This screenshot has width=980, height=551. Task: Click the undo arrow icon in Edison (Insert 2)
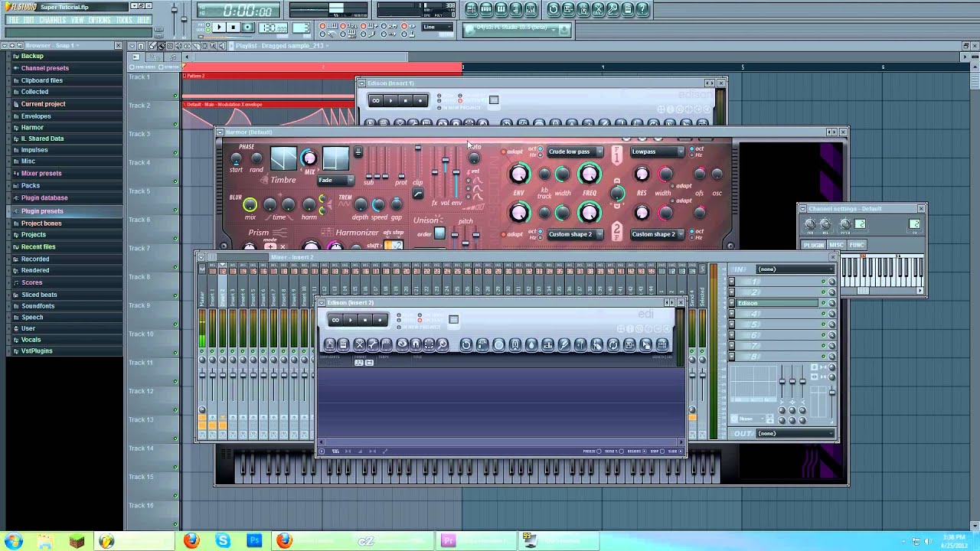pos(465,345)
